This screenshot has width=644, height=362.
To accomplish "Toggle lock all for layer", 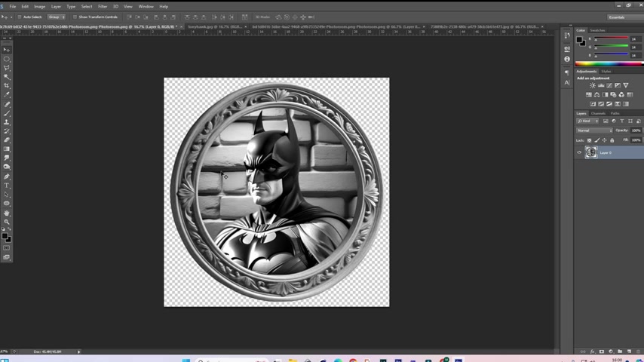I will (x=612, y=140).
